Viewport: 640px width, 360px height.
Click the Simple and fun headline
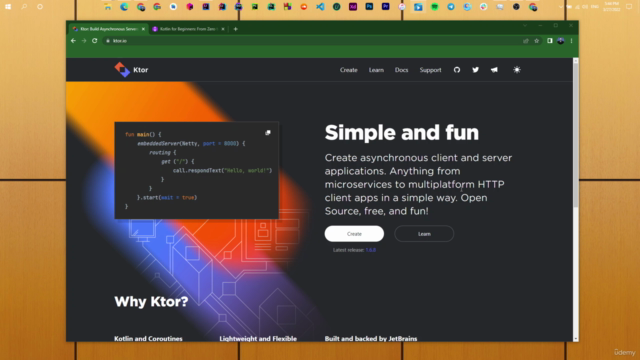point(402,133)
